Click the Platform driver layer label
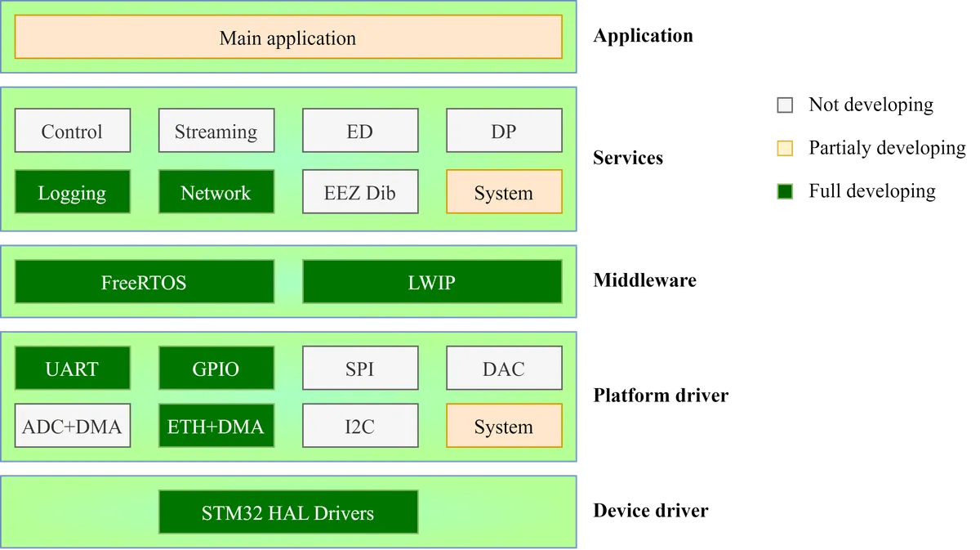The image size is (980, 550). 661,396
